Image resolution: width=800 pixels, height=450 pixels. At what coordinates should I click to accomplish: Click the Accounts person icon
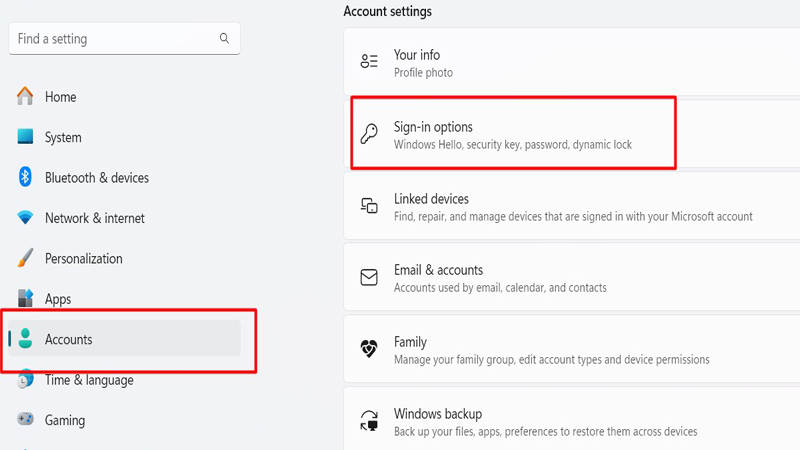25,338
